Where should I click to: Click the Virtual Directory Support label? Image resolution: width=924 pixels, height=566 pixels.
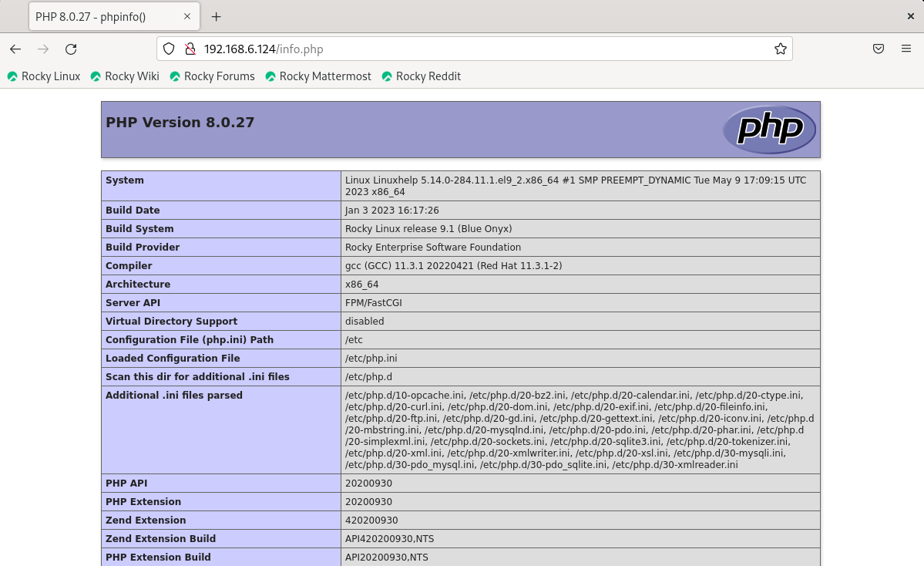(172, 321)
